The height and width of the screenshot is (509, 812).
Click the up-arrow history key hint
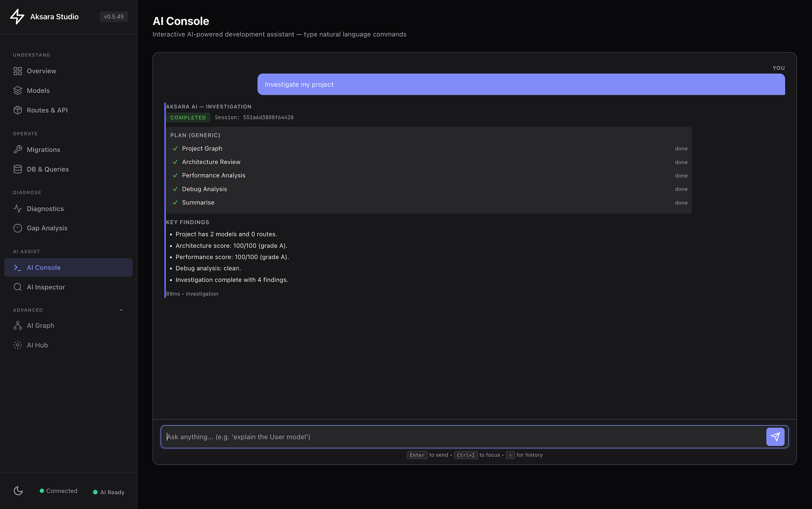[510, 455]
